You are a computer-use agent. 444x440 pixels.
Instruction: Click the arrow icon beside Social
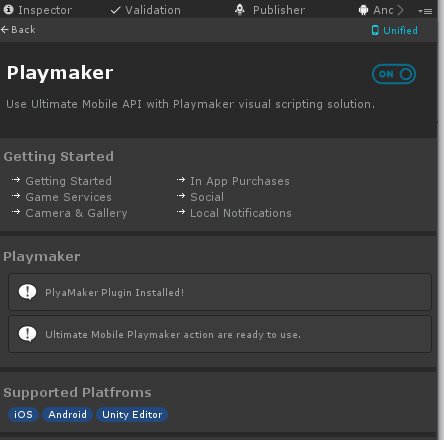[x=181, y=196]
